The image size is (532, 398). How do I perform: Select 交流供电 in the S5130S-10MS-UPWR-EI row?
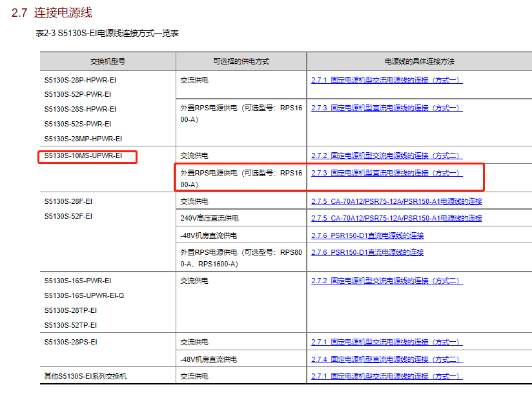click(x=194, y=156)
